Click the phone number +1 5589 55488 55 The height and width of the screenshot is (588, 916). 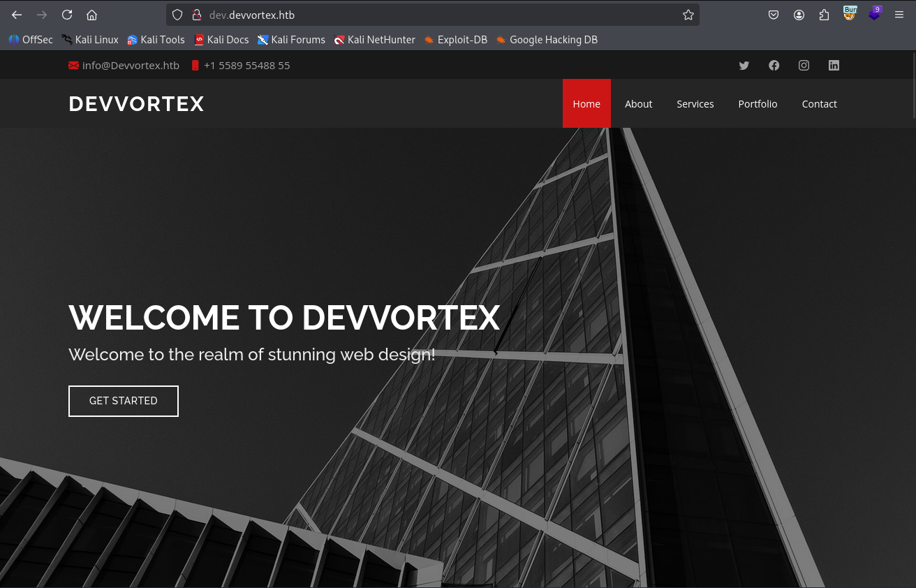(x=246, y=66)
